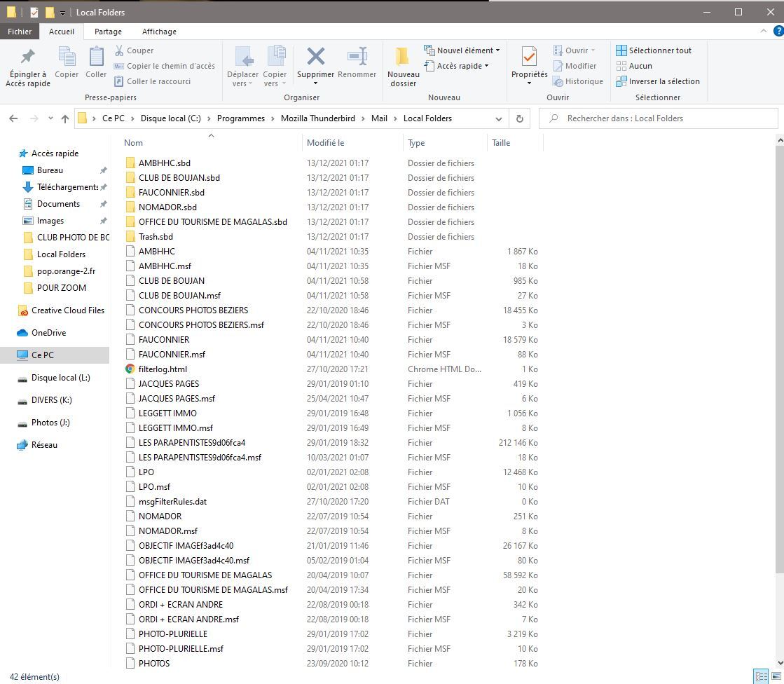Click Aucun to deselect all
This screenshot has height=684, width=784.
coord(634,66)
